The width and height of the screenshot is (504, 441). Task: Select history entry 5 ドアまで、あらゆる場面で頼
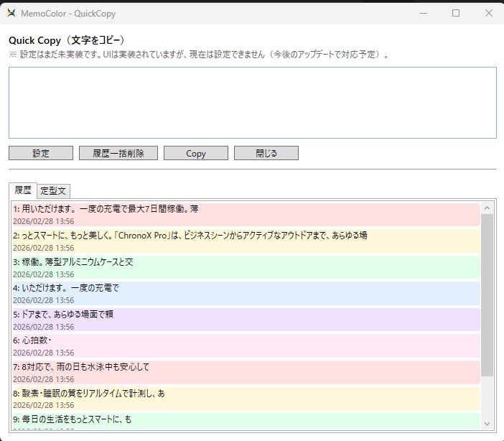(x=246, y=320)
